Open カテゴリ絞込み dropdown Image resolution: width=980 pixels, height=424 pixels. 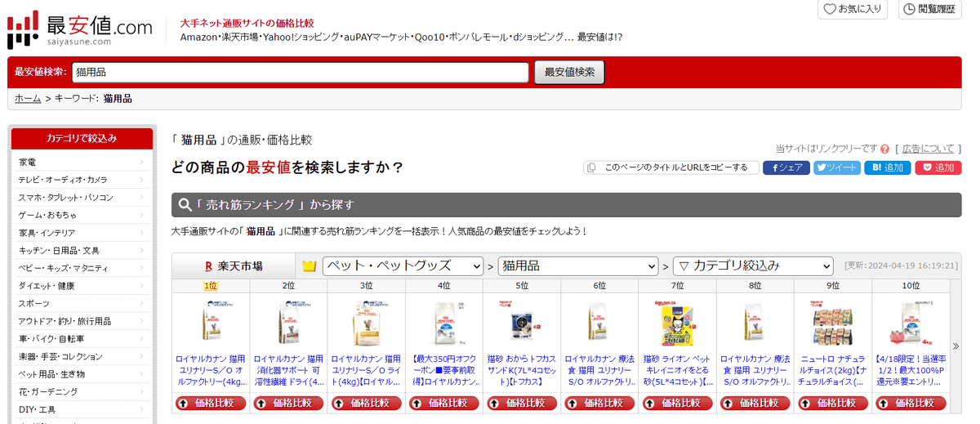[753, 266]
